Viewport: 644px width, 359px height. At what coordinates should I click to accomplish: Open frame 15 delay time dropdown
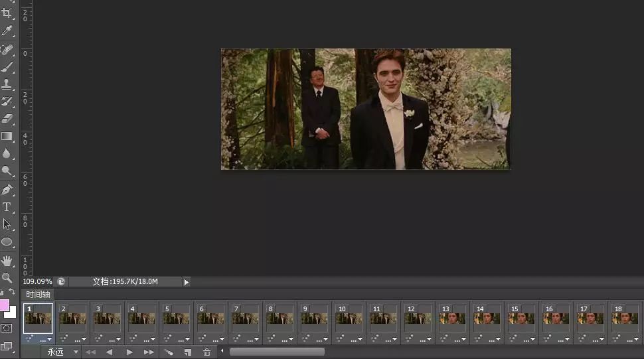[x=528, y=339]
